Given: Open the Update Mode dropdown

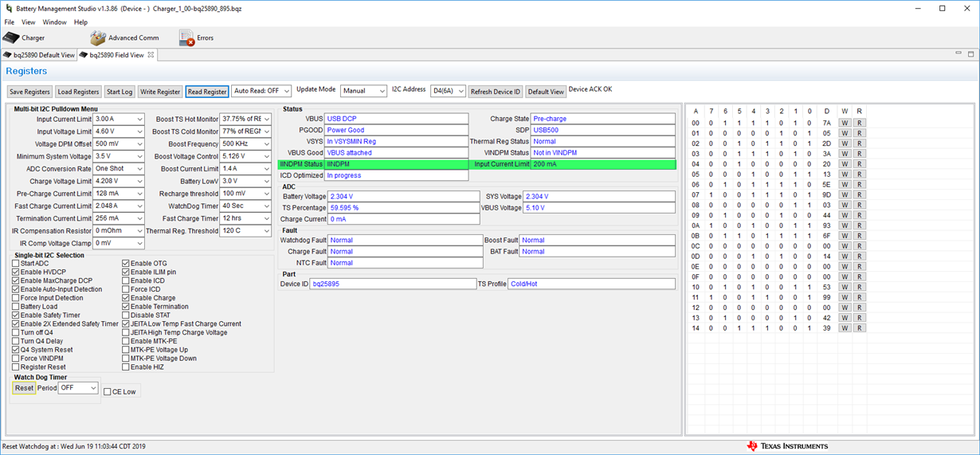Looking at the screenshot, I should (x=363, y=92).
